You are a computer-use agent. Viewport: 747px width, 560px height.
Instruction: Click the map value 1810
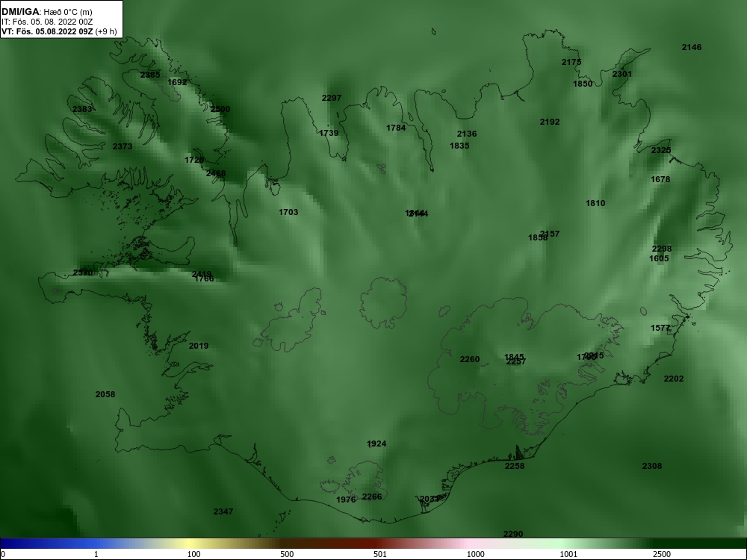tap(595, 203)
